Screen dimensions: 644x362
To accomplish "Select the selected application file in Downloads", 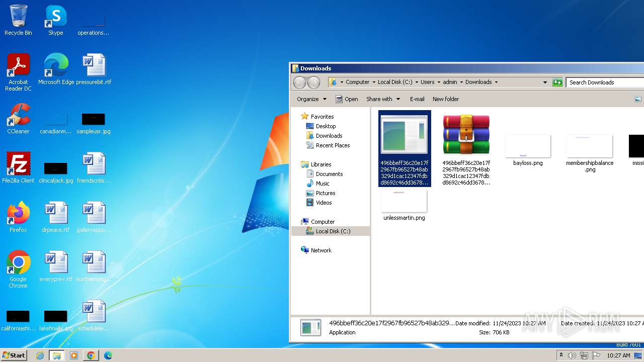I will 405,148.
